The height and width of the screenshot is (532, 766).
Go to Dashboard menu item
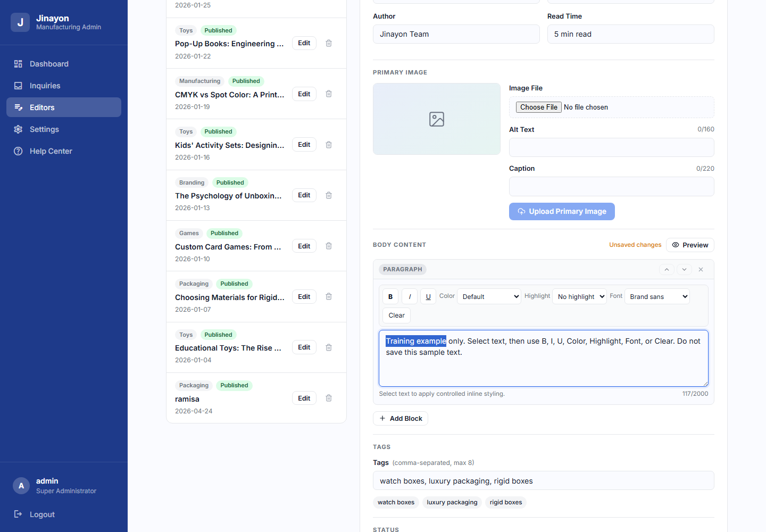[x=64, y=64]
